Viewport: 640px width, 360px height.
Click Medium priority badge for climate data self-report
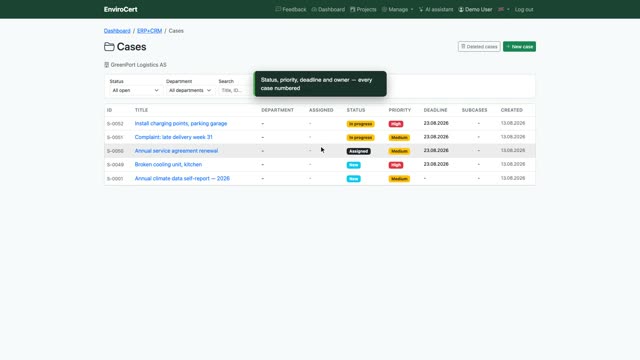click(399, 179)
